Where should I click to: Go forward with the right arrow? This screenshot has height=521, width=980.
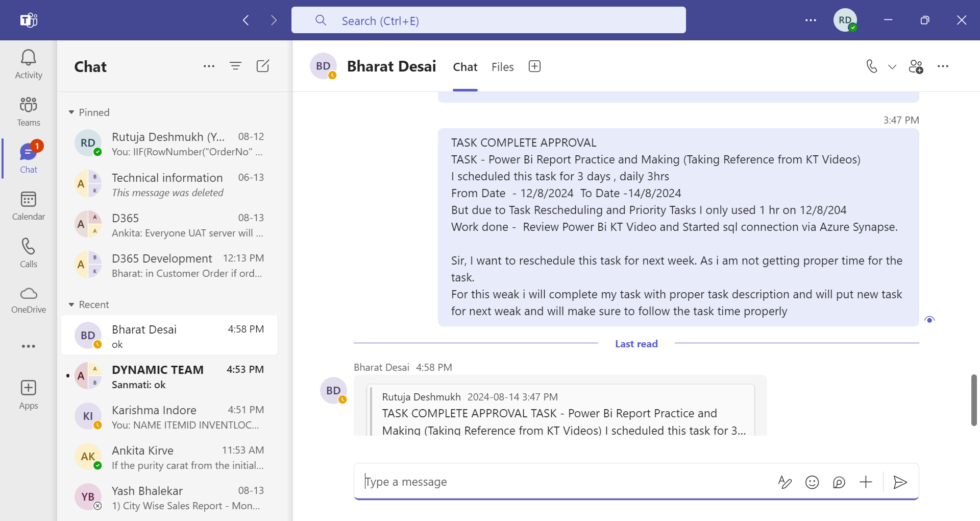(274, 20)
